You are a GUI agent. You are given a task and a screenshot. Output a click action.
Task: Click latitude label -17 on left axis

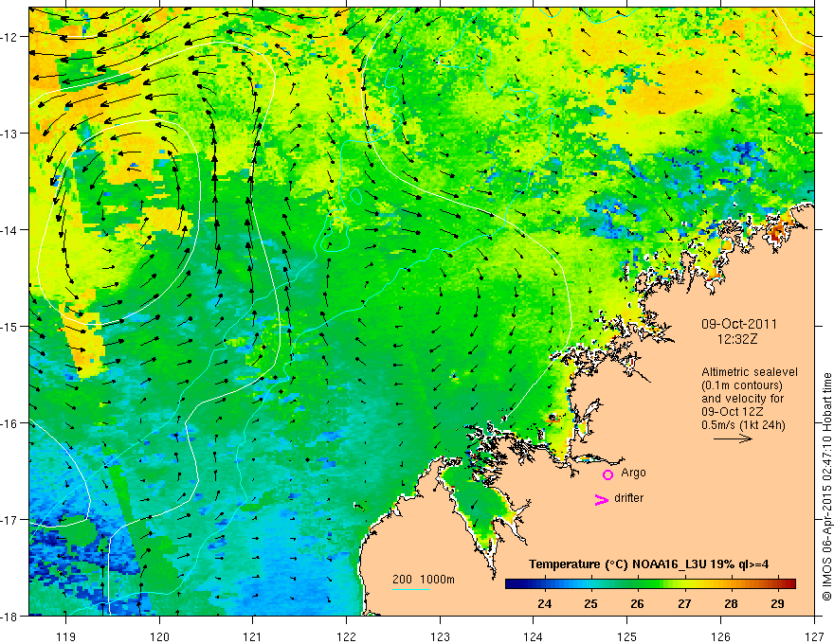tap(11, 520)
